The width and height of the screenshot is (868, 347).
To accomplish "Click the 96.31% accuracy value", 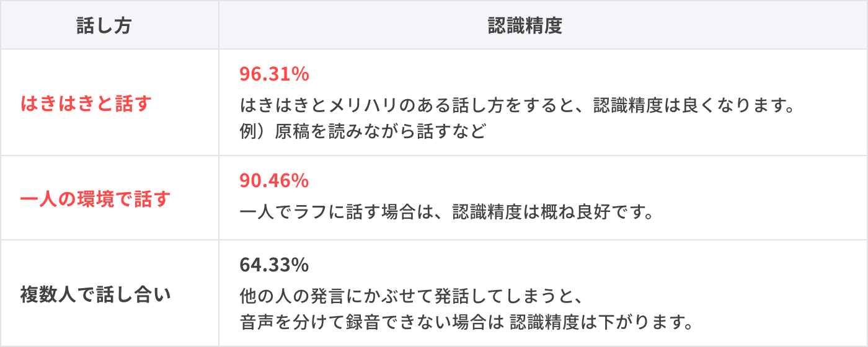I will click(274, 74).
